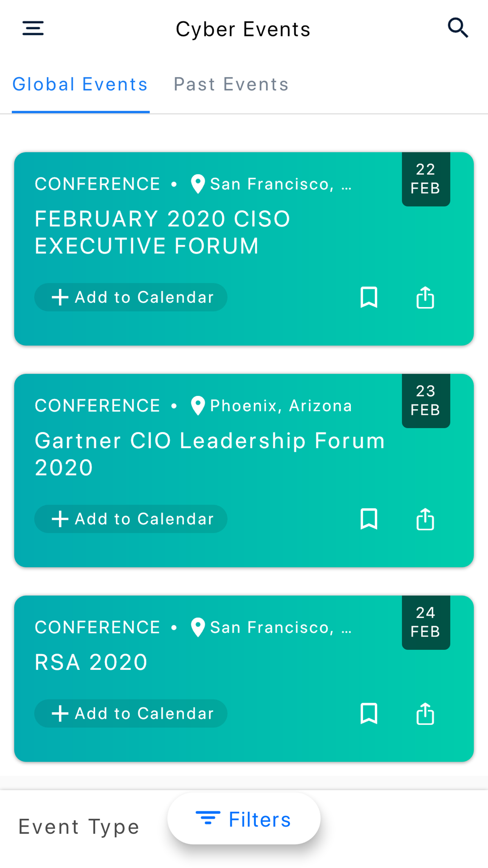Expand the Event Type section
488x868 pixels.
[x=79, y=827]
